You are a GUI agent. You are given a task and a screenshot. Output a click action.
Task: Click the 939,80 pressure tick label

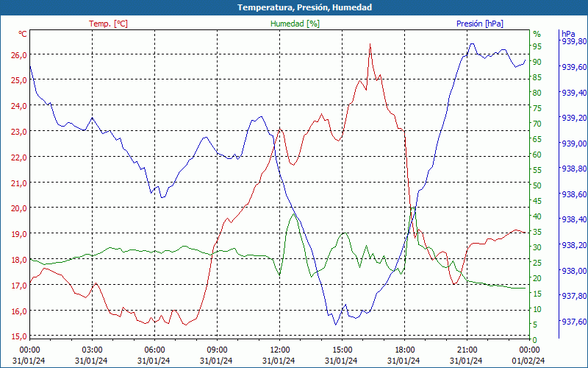click(574, 41)
